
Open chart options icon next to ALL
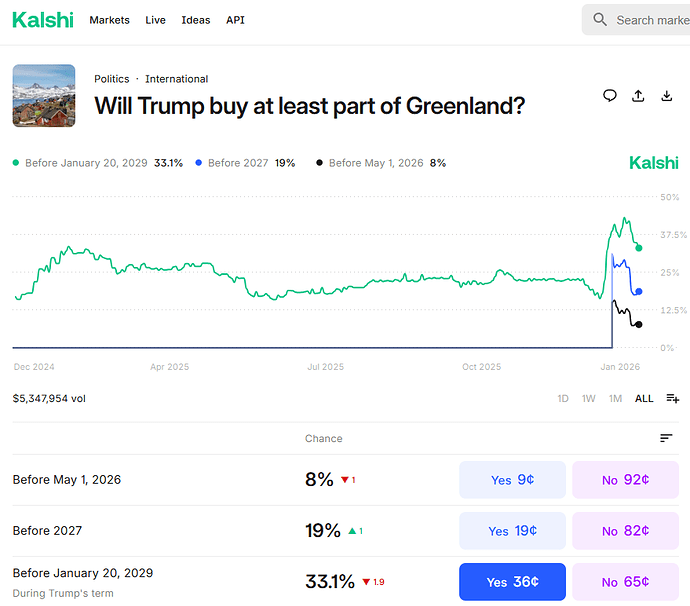[673, 398]
